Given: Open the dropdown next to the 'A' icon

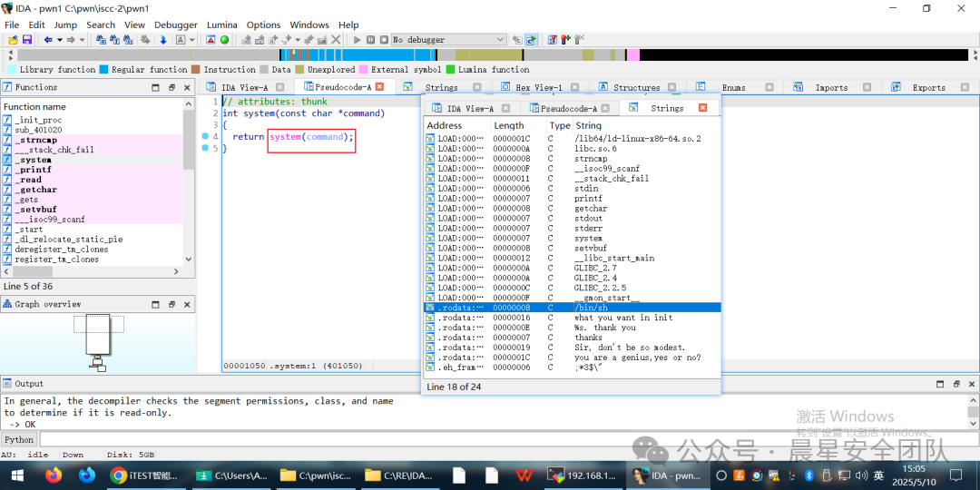Looking at the screenshot, I should point(191,40).
